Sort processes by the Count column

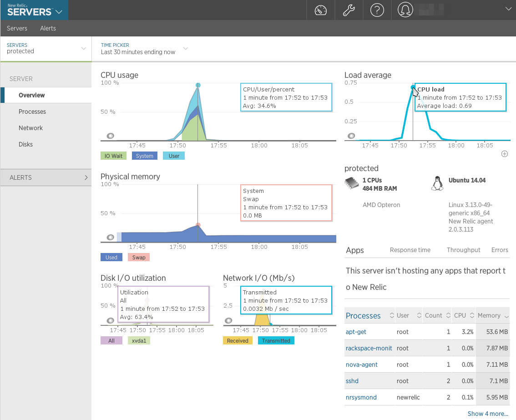437,316
